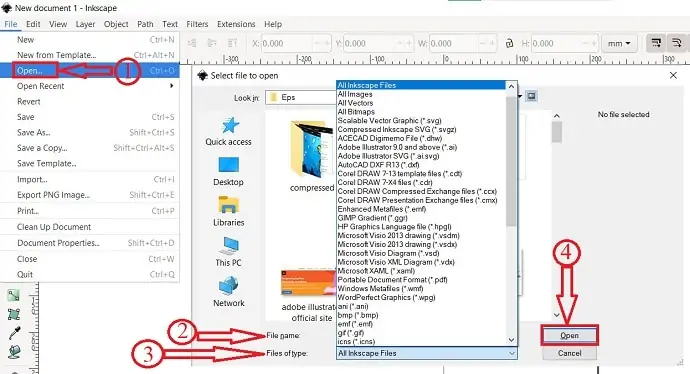Screen dimensions: 690x374
Task: Toggle the lock width and height icon
Action: (x=509, y=43)
